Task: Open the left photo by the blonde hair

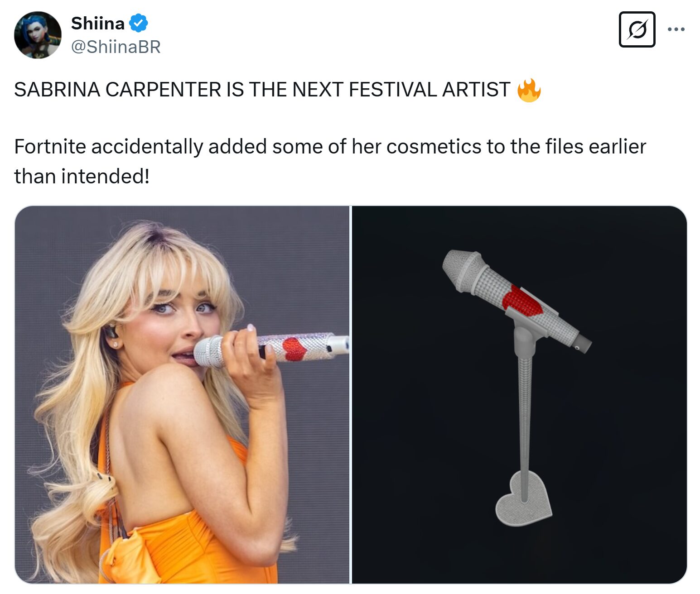Action: pyautogui.click(x=113, y=272)
